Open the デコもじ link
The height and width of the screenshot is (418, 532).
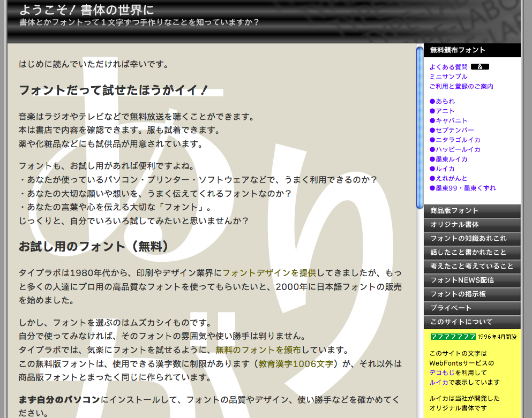click(x=442, y=373)
